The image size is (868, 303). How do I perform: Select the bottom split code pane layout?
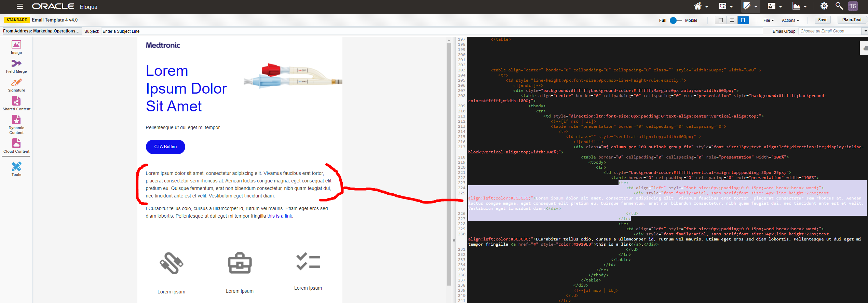[x=732, y=20]
